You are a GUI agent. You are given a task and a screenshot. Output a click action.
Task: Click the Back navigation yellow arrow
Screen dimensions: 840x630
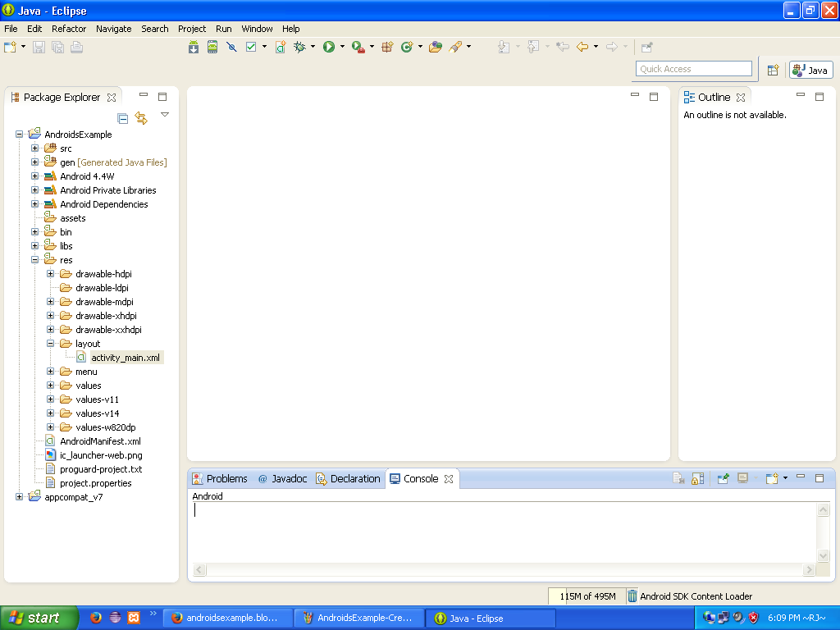pos(582,47)
